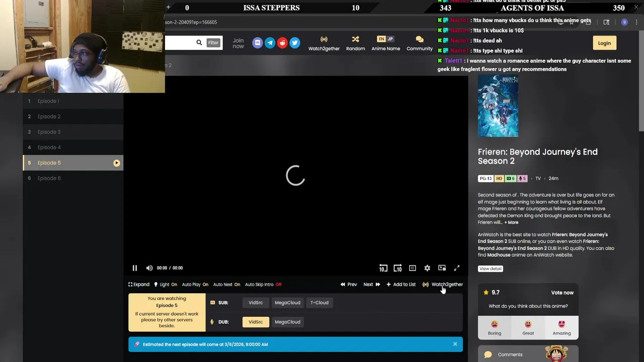The height and width of the screenshot is (362, 644).
Task: Toggle the Light setting
Action: (166, 285)
